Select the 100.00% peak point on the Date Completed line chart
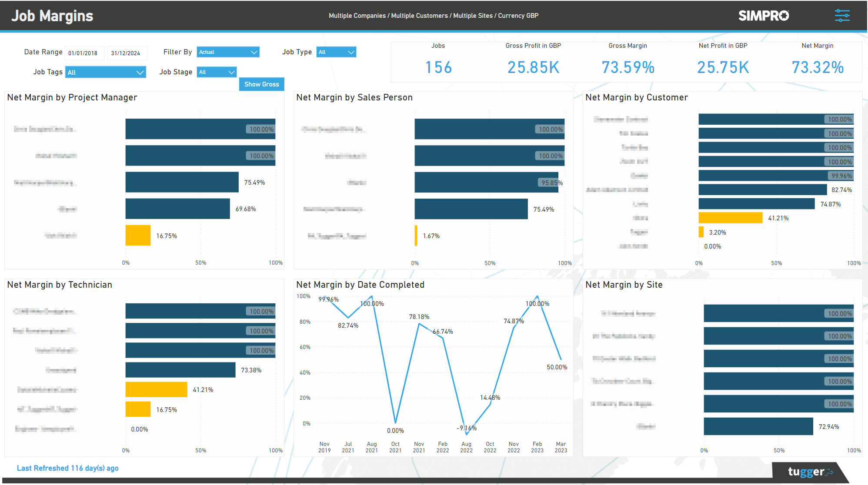868x485 pixels. (537, 295)
